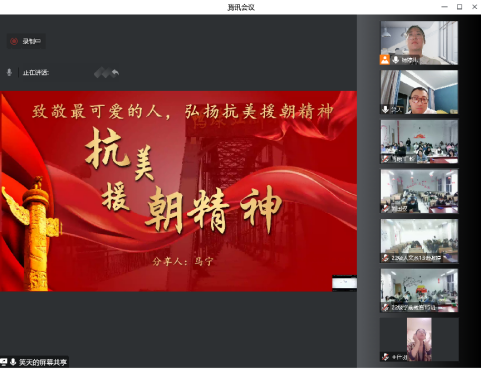Click the small white thumbnail on slide corner
Screen dimensions: 481x369
(x=344, y=283)
